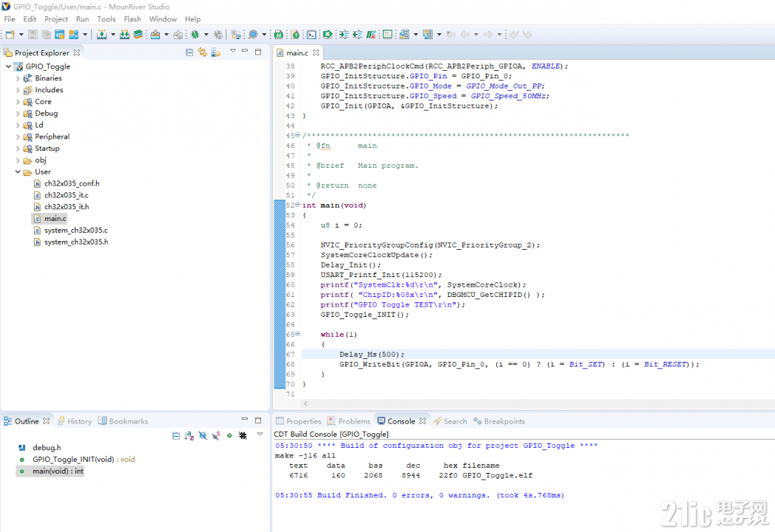Collapse the User folder
Viewport: 775px width, 532px height.
point(18,172)
